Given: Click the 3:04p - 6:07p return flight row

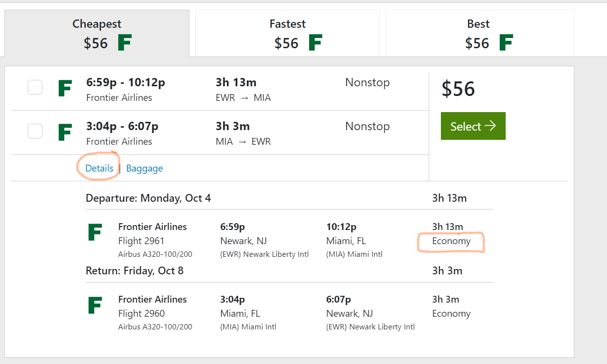Looking at the screenshot, I should 220,133.
